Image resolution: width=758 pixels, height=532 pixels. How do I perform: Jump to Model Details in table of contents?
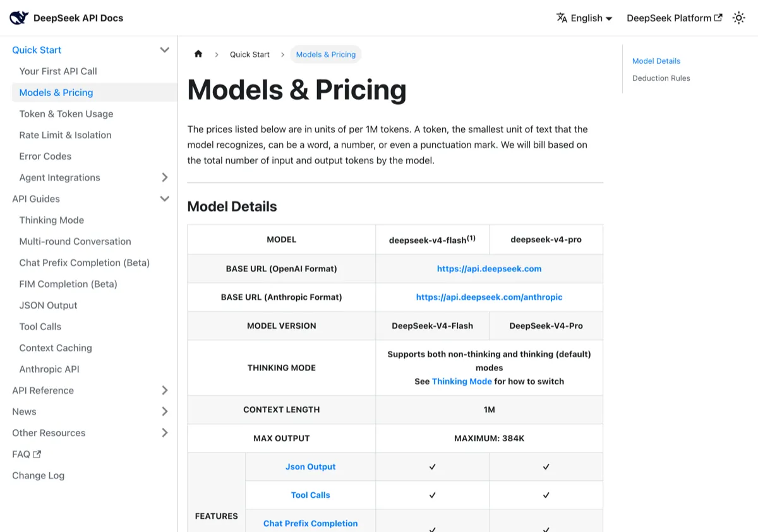tap(656, 61)
